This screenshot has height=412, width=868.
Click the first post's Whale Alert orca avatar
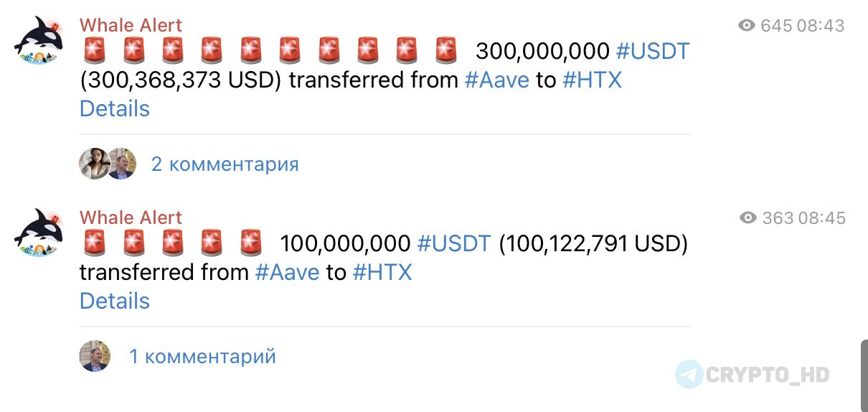(x=39, y=41)
